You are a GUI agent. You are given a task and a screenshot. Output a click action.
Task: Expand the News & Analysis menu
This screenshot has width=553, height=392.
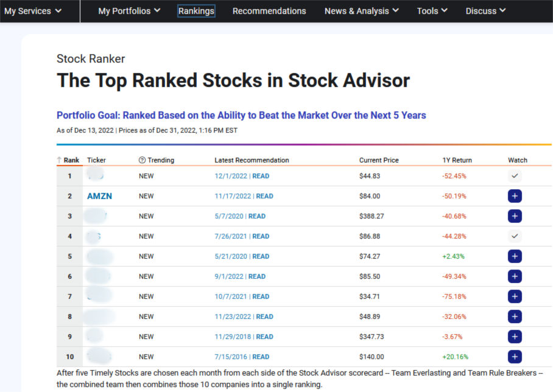362,11
